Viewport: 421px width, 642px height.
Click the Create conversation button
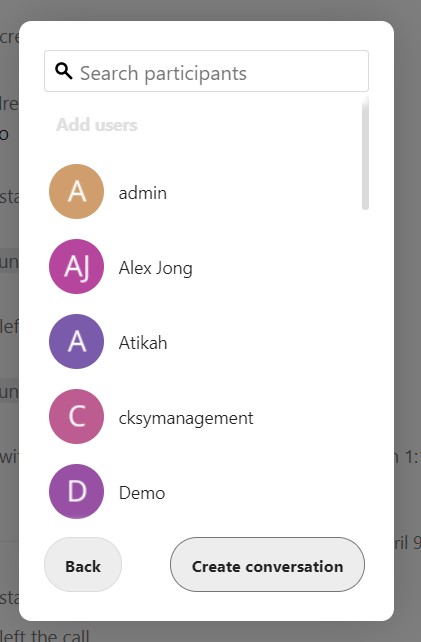click(267, 565)
